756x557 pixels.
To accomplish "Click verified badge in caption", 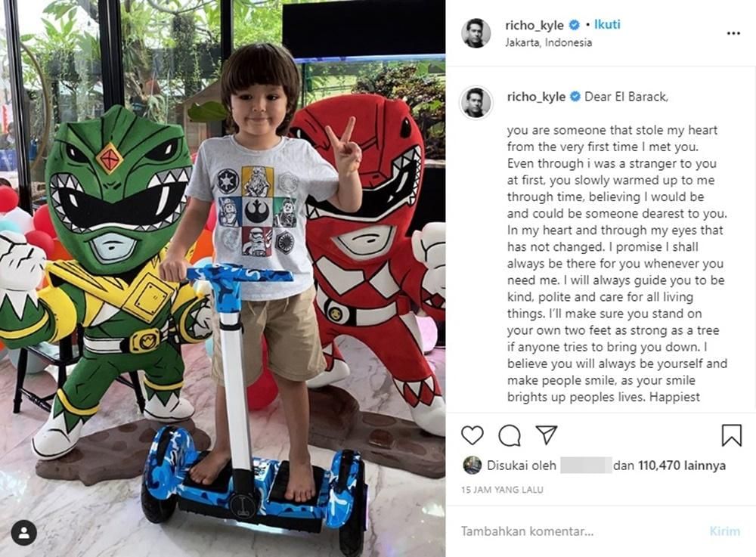I will tap(575, 97).
